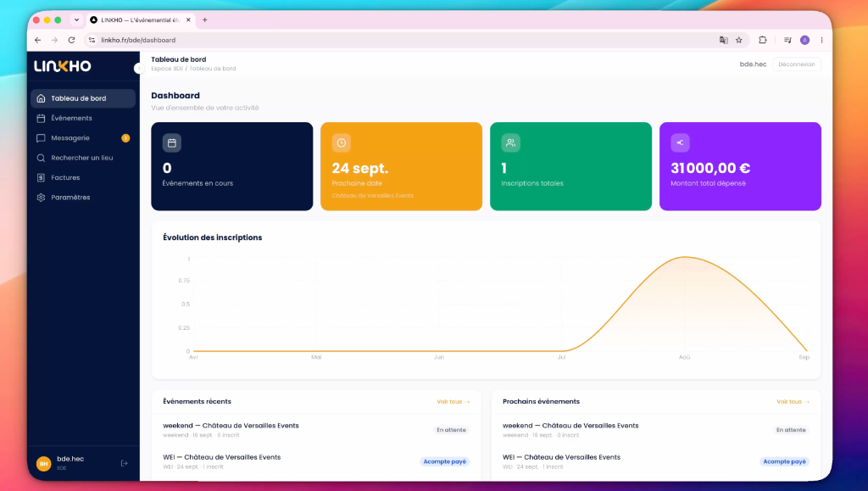868x491 pixels.
Task: Open the browser extensions puzzle icon
Action: click(x=762, y=40)
